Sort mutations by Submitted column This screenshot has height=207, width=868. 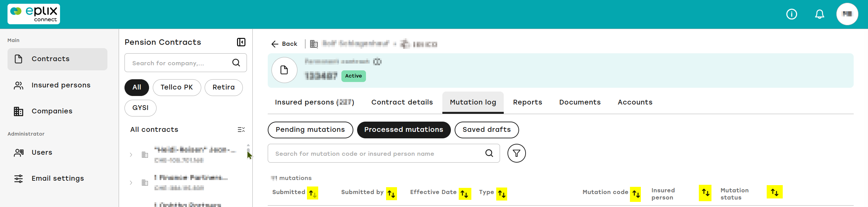point(313,193)
